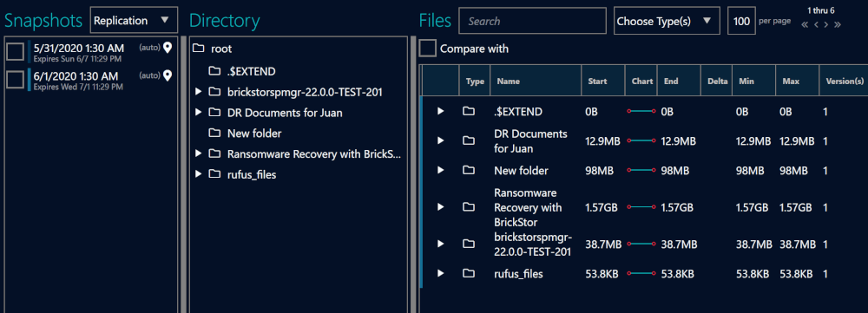
Task: Expand rufus_files in Directory tree
Action: point(198,175)
